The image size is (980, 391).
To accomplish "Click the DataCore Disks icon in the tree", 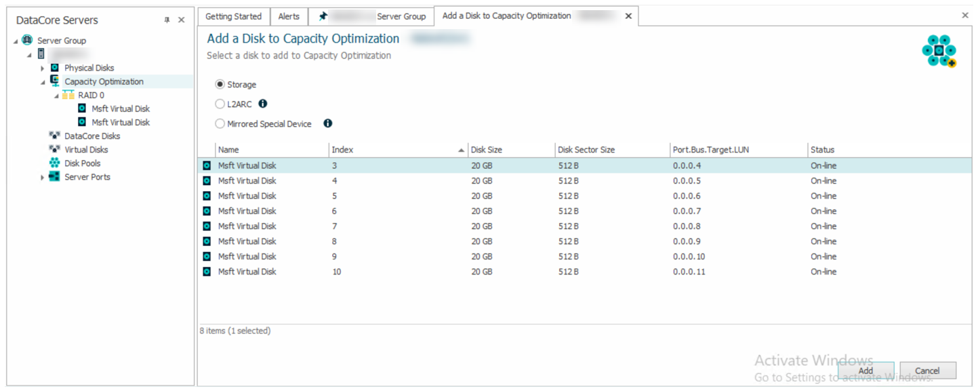I will tap(54, 136).
